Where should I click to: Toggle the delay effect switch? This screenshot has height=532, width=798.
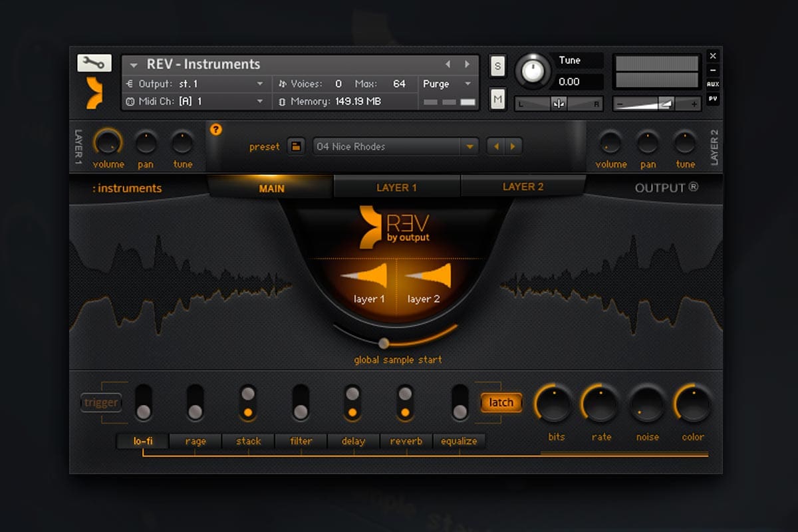pyautogui.click(x=353, y=403)
